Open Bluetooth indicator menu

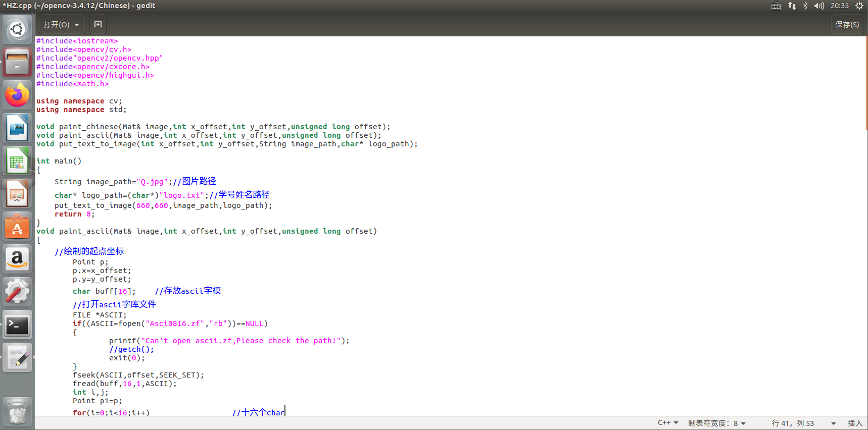805,6
